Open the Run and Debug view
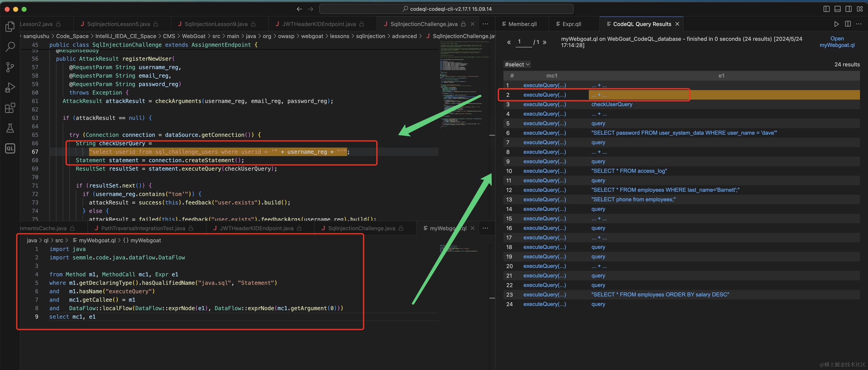This screenshot has width=868, height=370. pos(10,88)
